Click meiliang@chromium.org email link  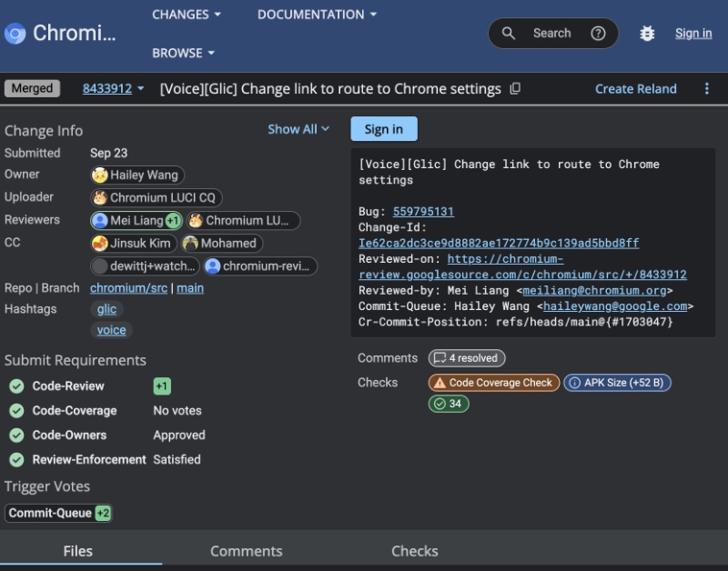(x=594, y=290)
